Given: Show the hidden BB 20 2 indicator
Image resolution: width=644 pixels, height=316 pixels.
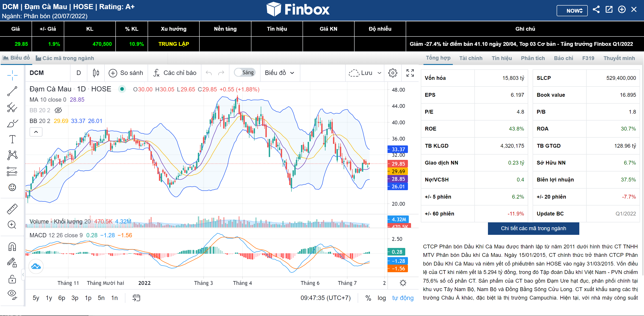Looking at the screenshot, I should pos(58,110).
